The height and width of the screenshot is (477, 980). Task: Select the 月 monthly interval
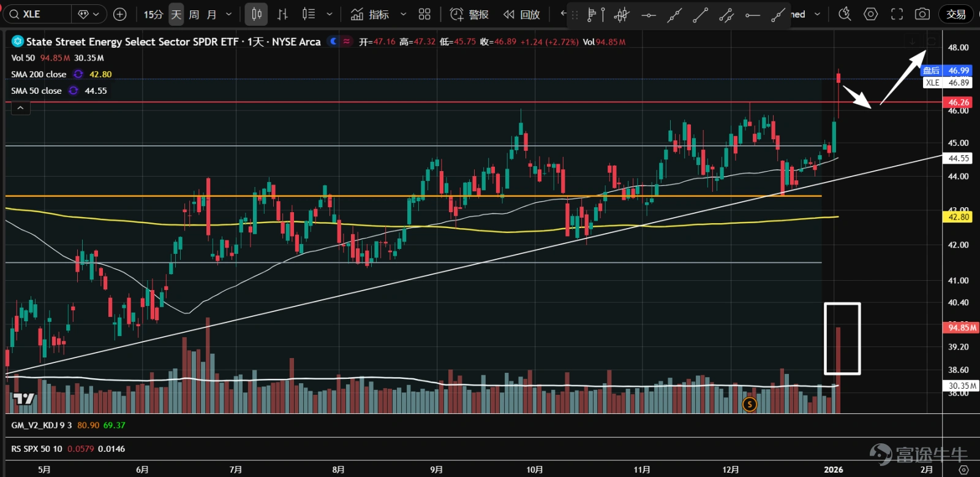coord(211,14)
